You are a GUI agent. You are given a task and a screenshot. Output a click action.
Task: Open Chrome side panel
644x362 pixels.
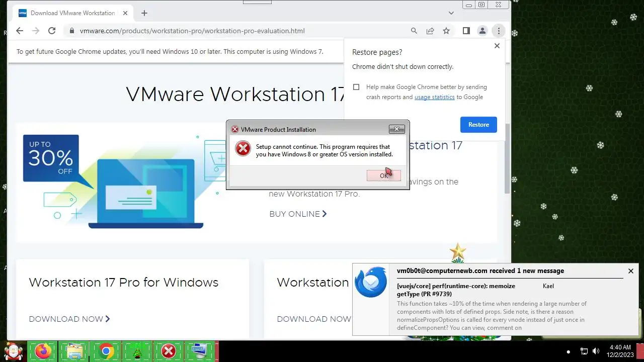point(466,31)
